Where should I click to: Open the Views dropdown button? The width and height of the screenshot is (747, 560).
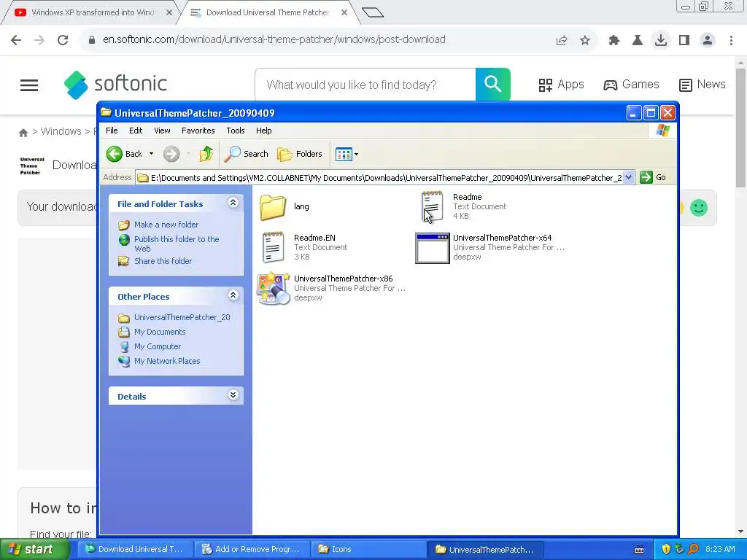click(x=347, y=154)
